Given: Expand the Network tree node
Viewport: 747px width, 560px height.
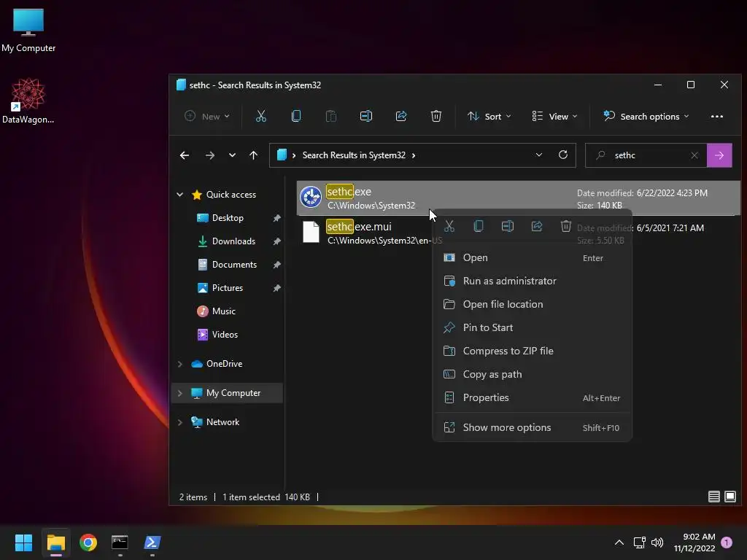Looking at the screenshot, I should [180, 422].
